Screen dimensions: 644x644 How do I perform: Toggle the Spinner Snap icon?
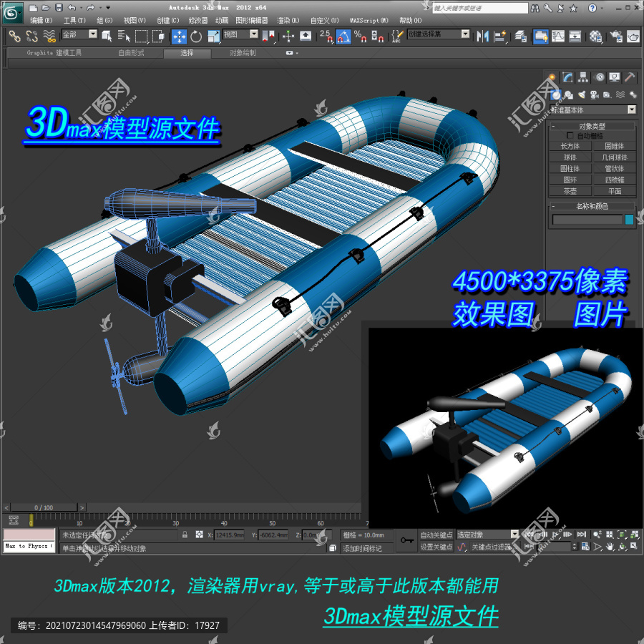pos(377,36)
